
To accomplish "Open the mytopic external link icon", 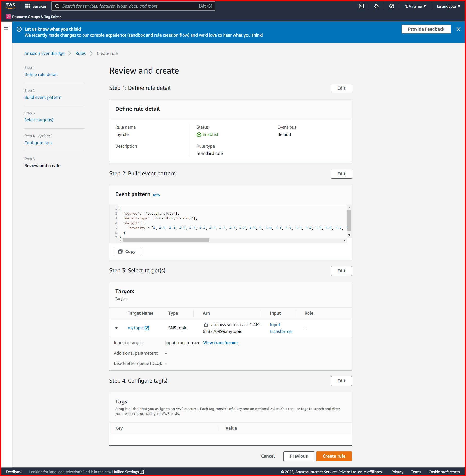I will pyautogui.click(x=147, y=328).
